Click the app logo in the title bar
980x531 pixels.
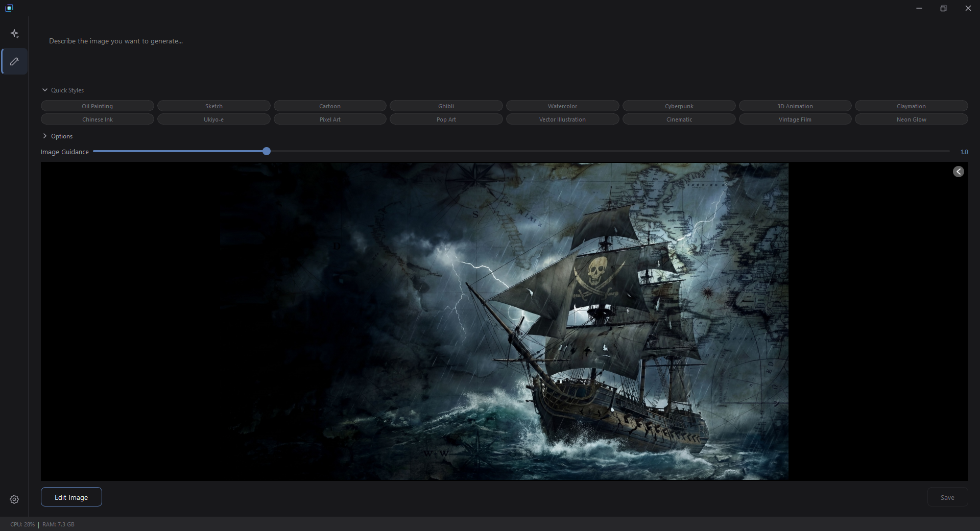(9, 8)
